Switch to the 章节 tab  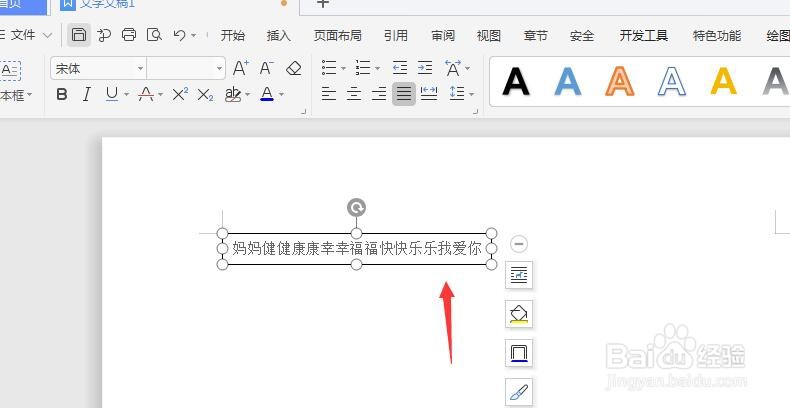coord(535,35)
